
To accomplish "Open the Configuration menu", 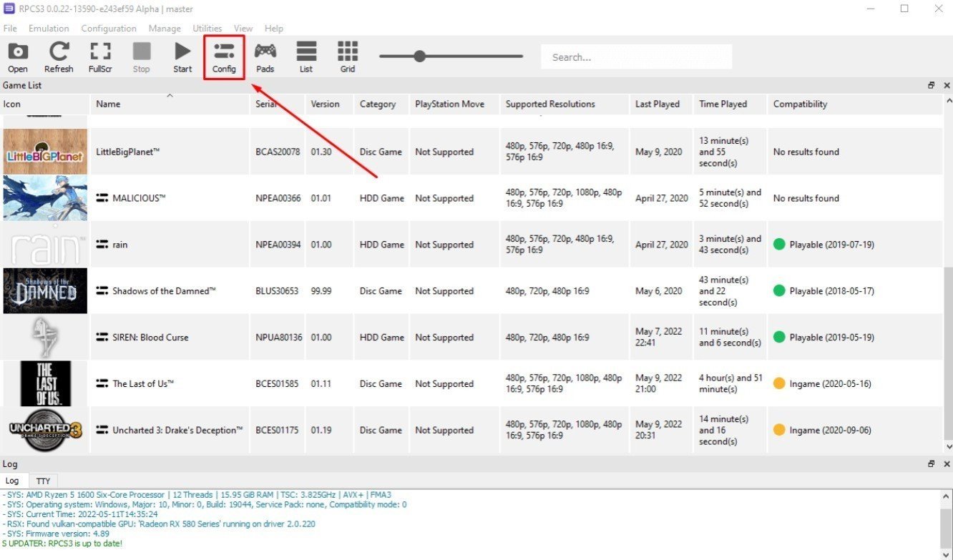I will pos(109,29).
